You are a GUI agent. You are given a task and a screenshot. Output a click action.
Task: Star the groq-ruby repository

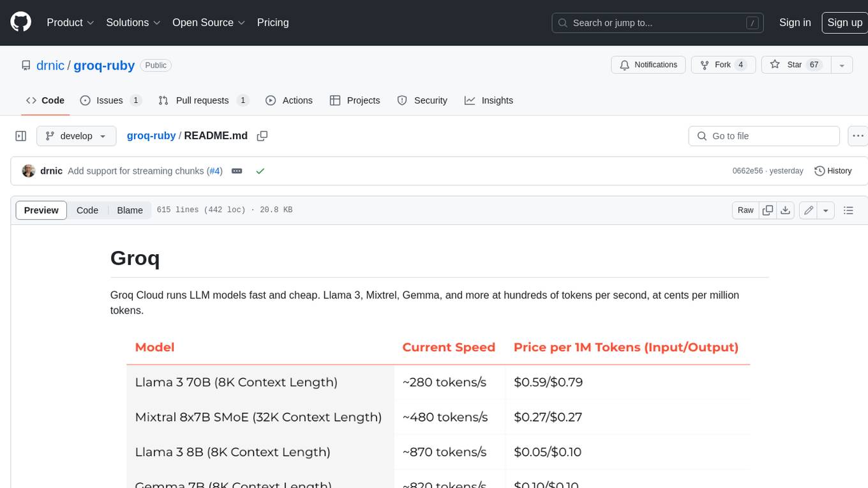coord(796,65)
